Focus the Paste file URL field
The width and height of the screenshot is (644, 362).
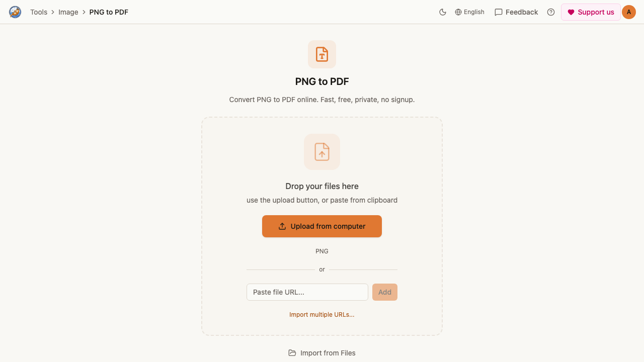click(x=307, y=292)
